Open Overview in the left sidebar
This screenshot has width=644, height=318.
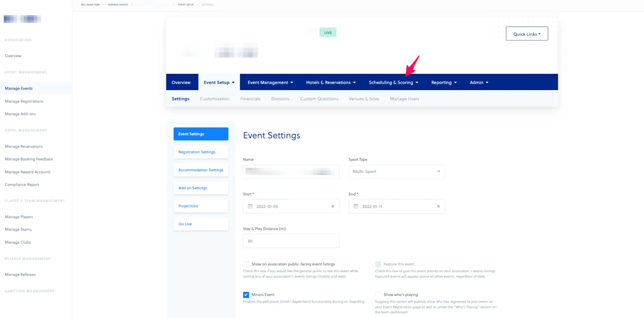pos(13,56)
